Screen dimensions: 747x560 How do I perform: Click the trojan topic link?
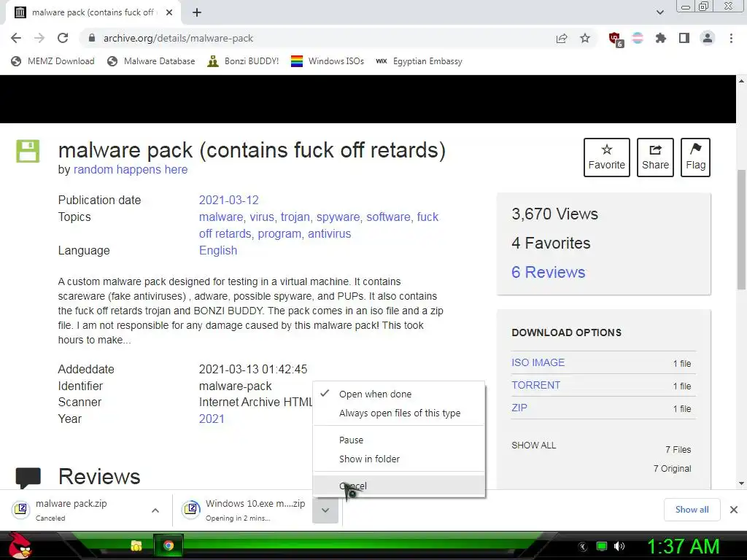[x=295, y=217]
